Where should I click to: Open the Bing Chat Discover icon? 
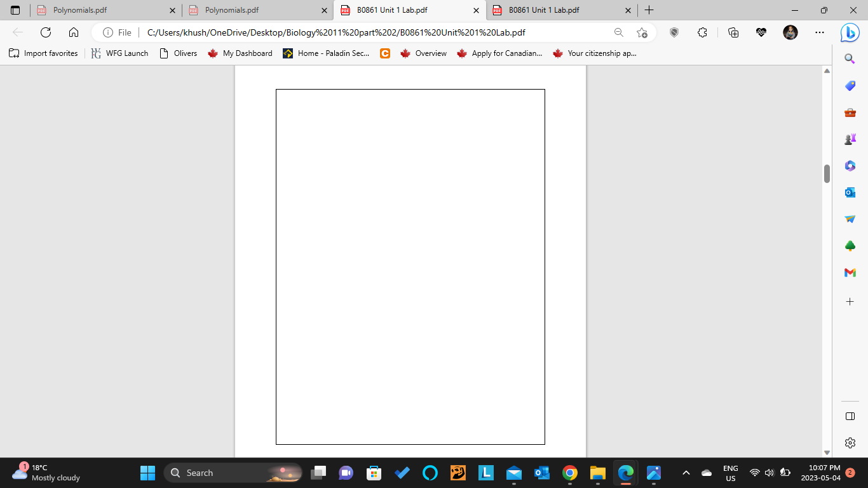click(850, 32)
